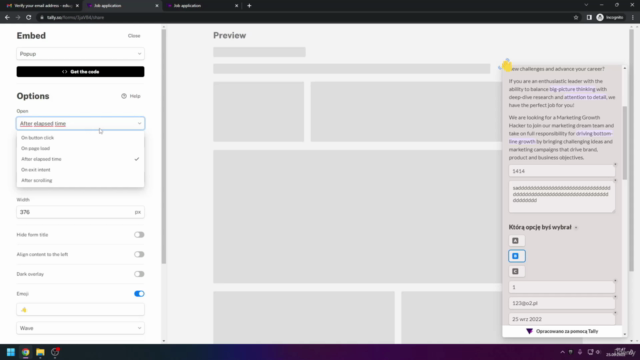Click the Help question mark icon
Viewport: 640px width, 360px height.
click(x=124, y=96)
